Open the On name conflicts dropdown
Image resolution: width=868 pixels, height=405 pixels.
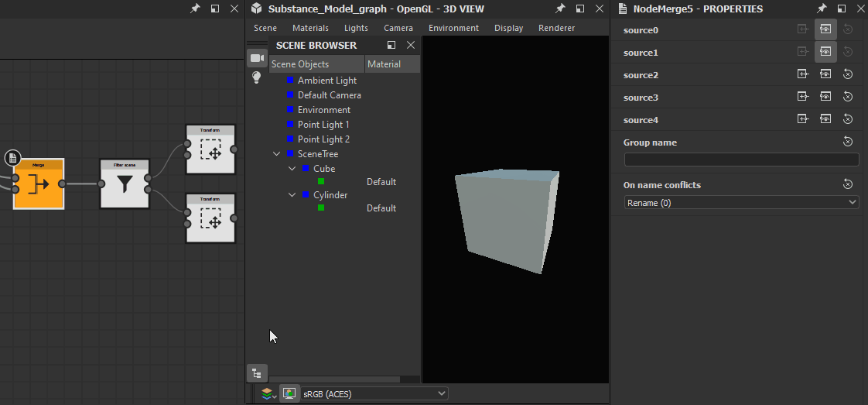[741, 203]
